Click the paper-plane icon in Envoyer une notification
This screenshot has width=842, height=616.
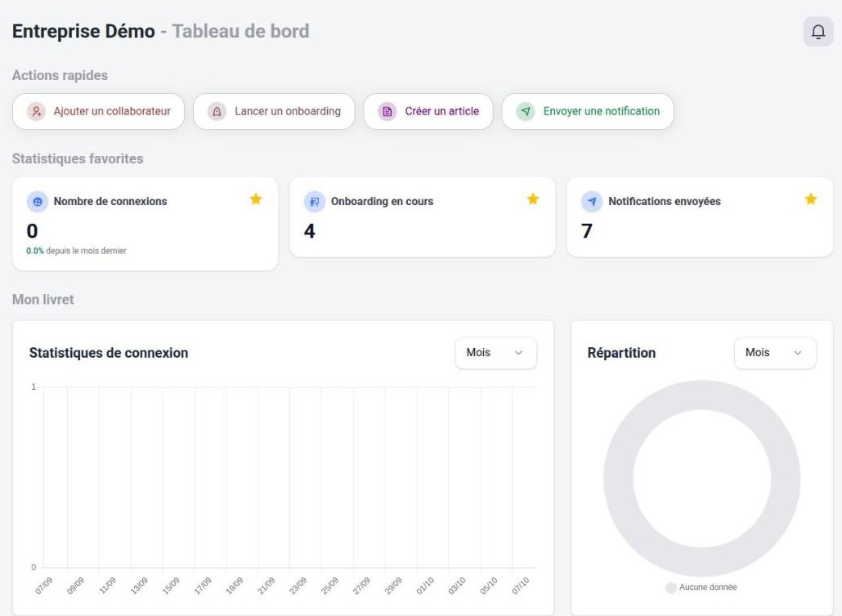[526, 112]
